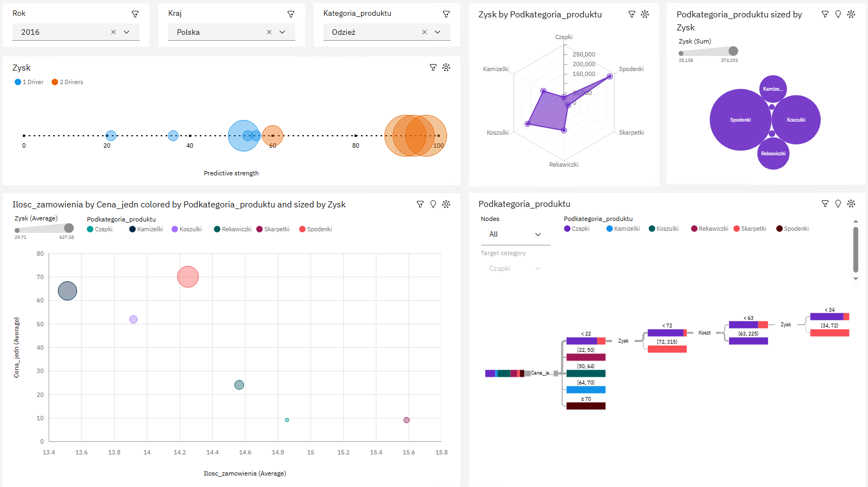
Task: Click the filter icon on the Kategoria_produktu filter
Action: coord(446,14)
